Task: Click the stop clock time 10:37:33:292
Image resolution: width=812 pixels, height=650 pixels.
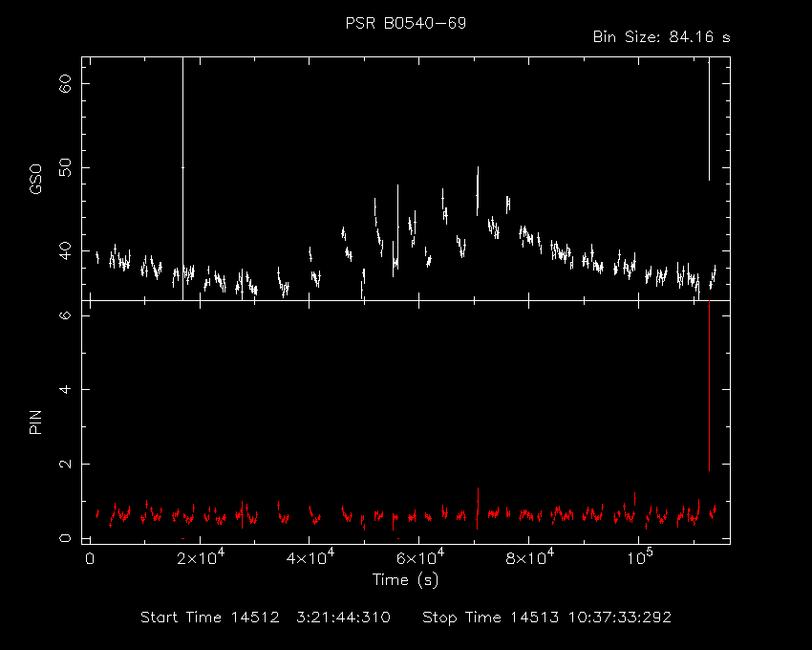Action: tap(619, 617)
